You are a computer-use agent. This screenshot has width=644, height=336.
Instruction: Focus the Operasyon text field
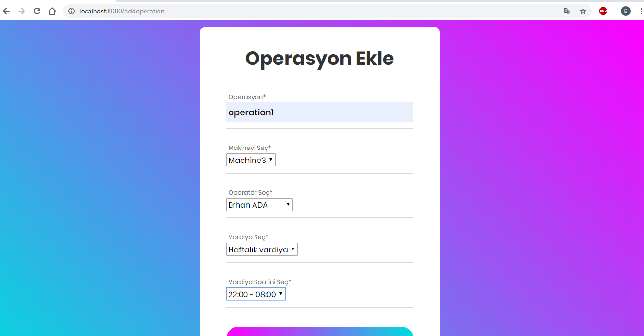click(320, 112)
